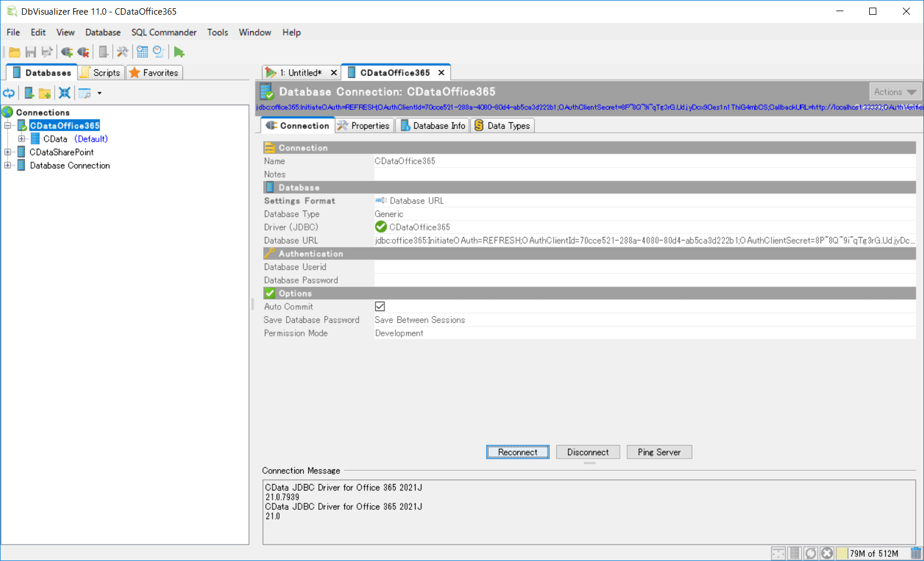Select Database Connection item in tree

(x=70, y=165)
